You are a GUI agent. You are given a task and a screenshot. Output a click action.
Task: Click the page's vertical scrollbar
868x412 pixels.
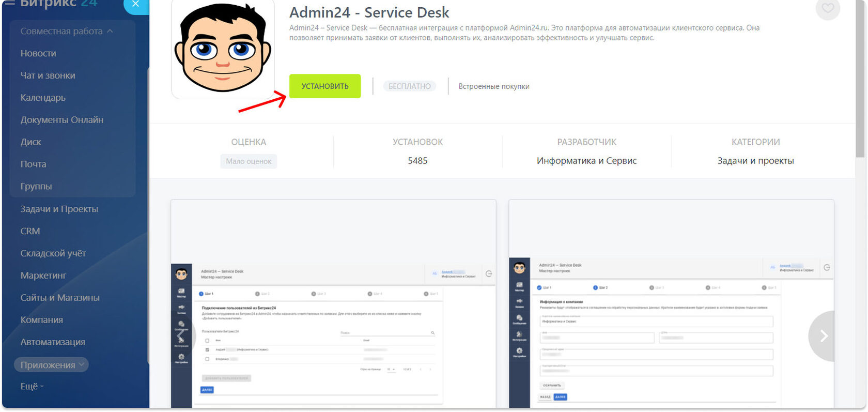coord(860,78)
